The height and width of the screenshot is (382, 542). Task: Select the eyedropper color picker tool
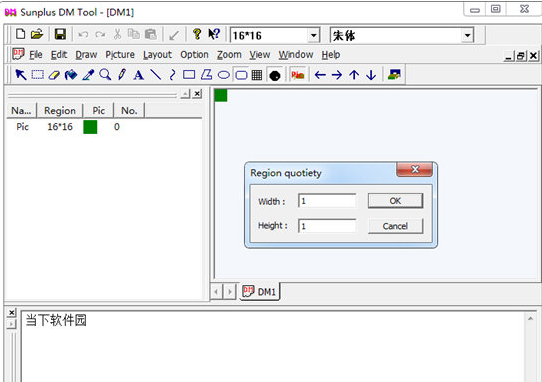[88, 74]
